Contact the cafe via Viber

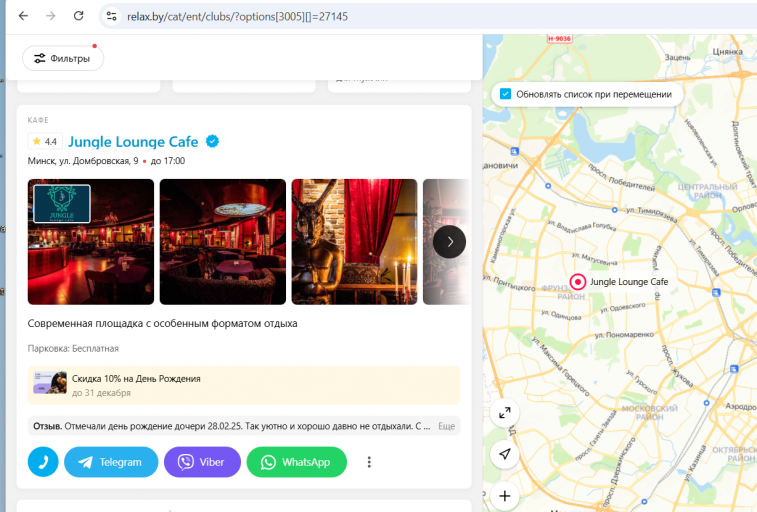pyautogui.click(x=202, y=462)
